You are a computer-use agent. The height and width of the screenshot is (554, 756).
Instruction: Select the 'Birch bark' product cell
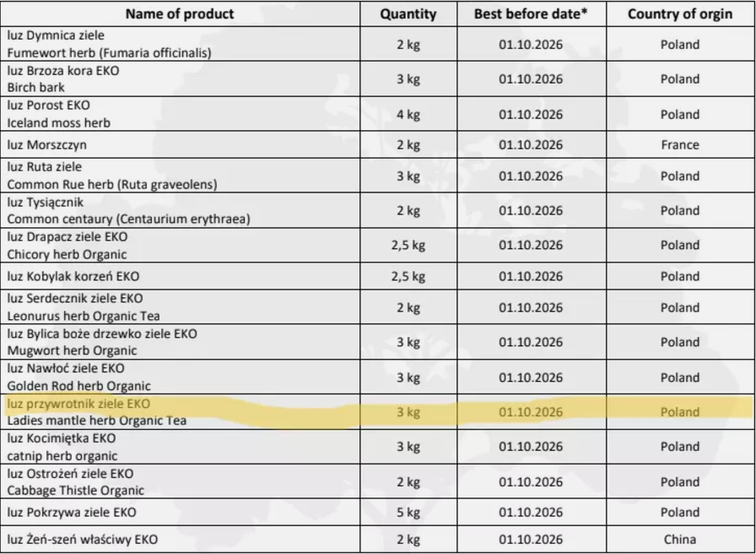click(180, 79)
